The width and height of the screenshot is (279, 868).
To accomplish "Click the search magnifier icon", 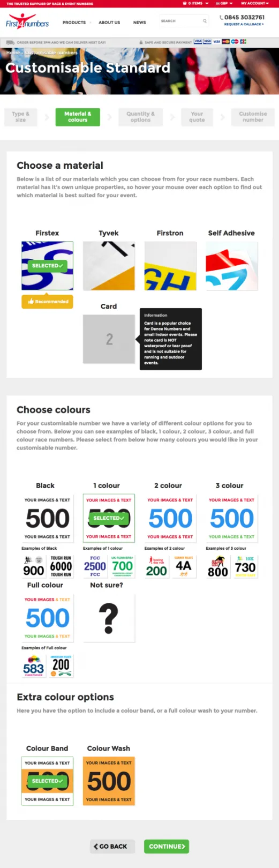I will click(205, 21).
